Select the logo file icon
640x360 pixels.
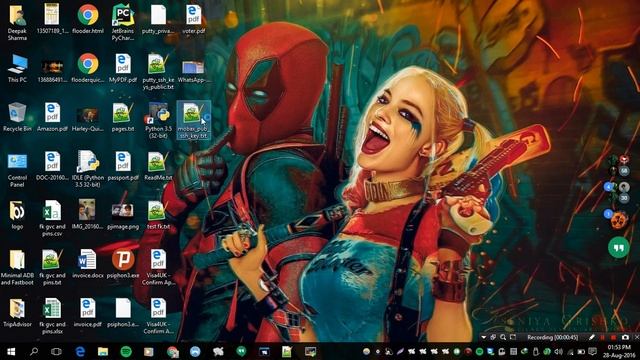tap(17, 211)
